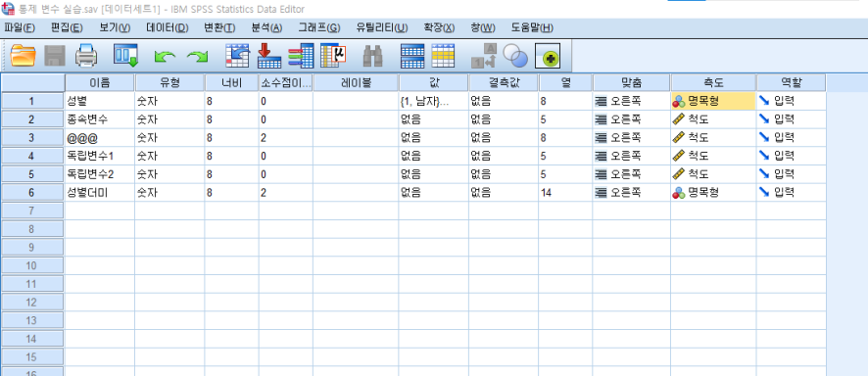This screenshot has width=868, height=376.
Task: Click the Open data document folder icon
Action: click(24, 56)
